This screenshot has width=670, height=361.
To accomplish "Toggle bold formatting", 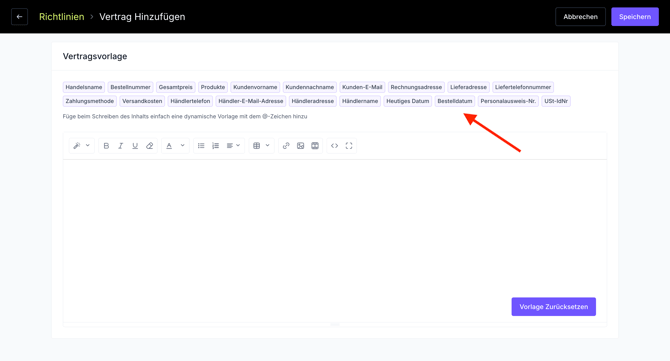I will (x=106, y=146).
